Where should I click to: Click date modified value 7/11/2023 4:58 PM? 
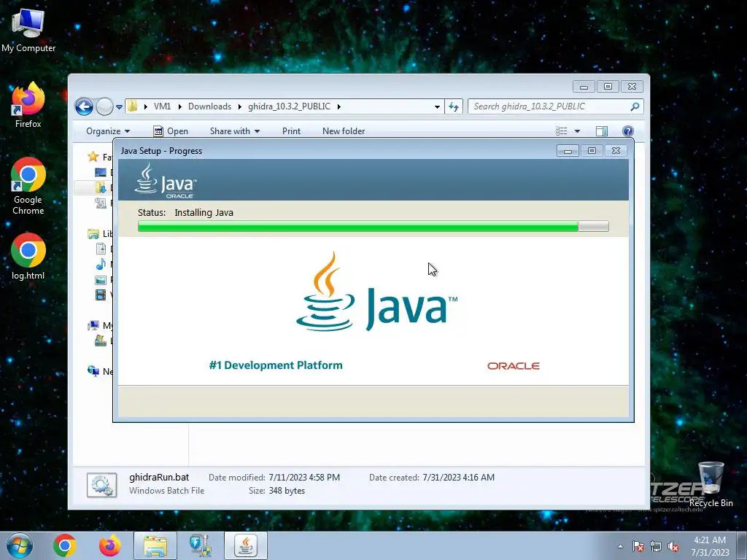point(304,477)
